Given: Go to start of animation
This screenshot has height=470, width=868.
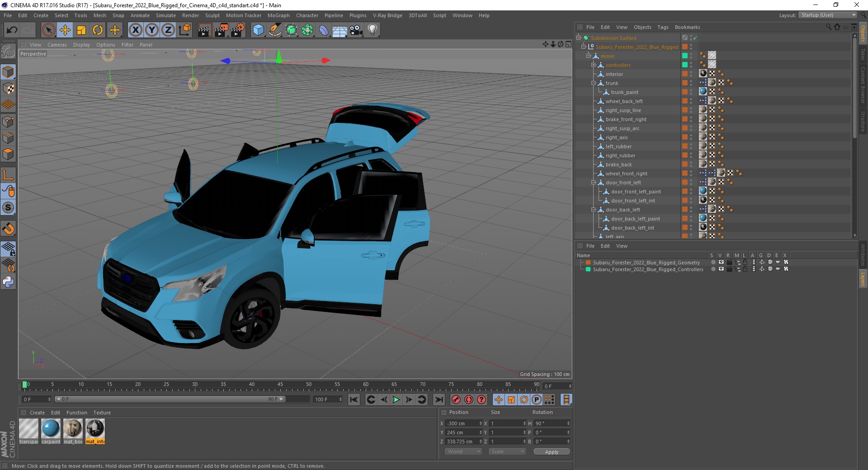Looking at the screenshot, I should 354,399.
